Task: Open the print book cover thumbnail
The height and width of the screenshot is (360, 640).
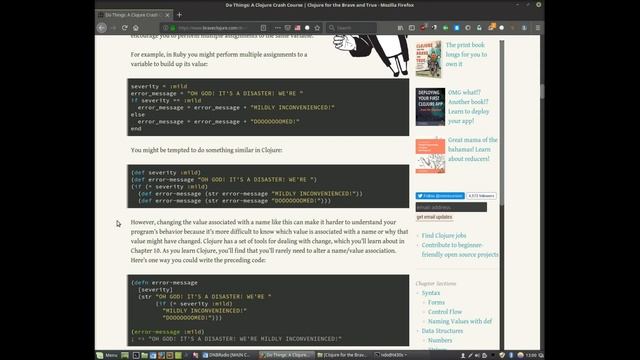Action: (429, 59)
